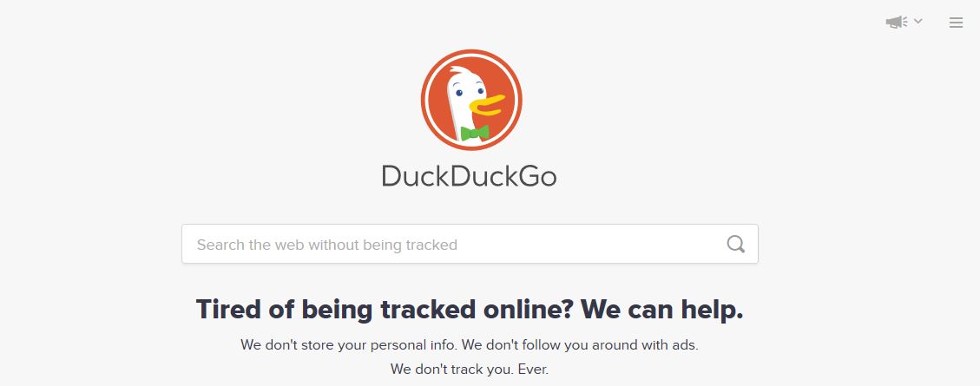Click the 'We don't store your personal info' sentence
The height and width of the screenshot is (386, 980).
tap(350, 344)
